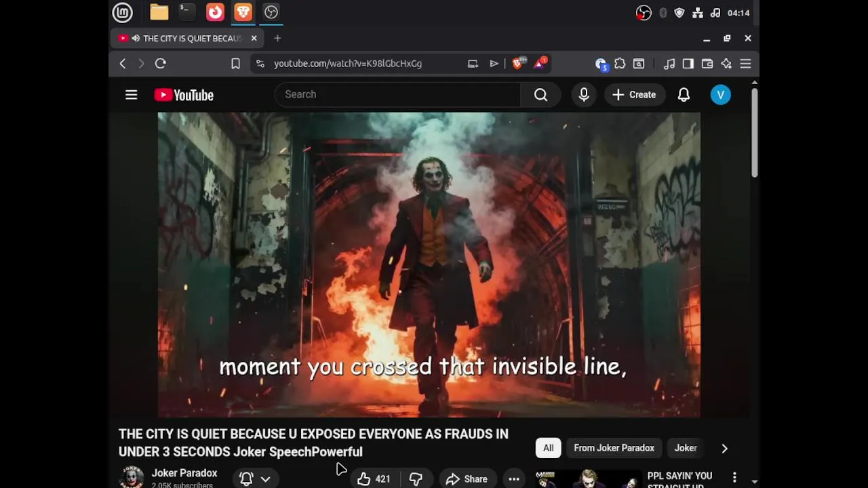Open the media controls music note icon
Image resolution: width=868 pixels, height=488 pixels.
click(669, 64)
